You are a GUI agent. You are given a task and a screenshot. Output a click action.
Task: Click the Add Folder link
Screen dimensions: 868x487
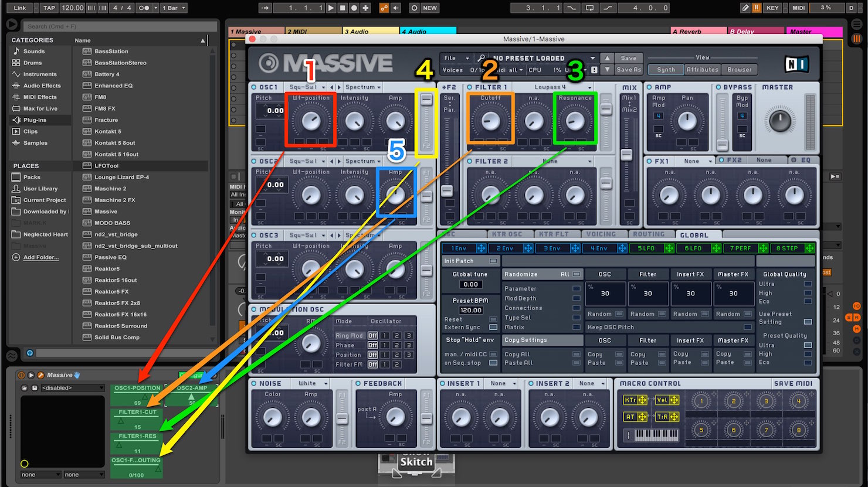tap(40, 257)
